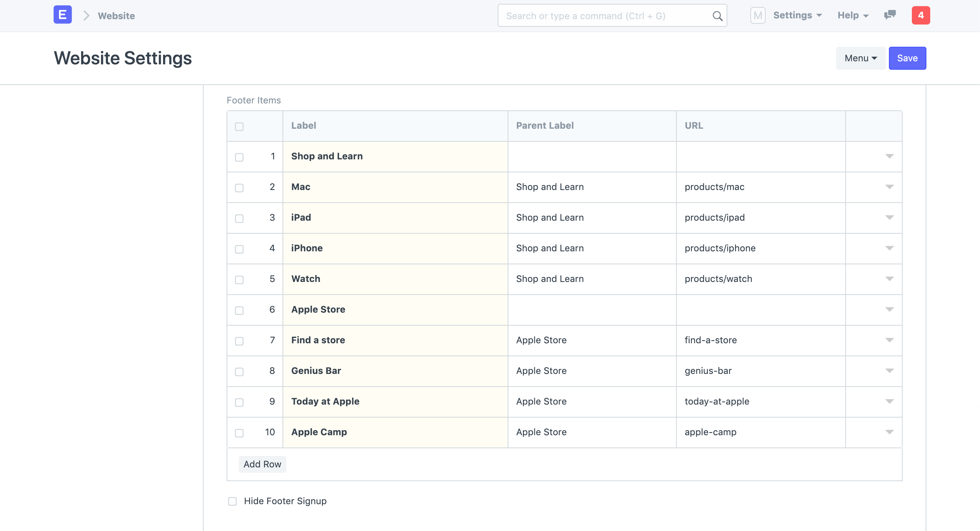Image resolution: width=980 pixels, height=531 pixels.
Task: Expand the row options arrow for Mac
Action: click(890, 187)
